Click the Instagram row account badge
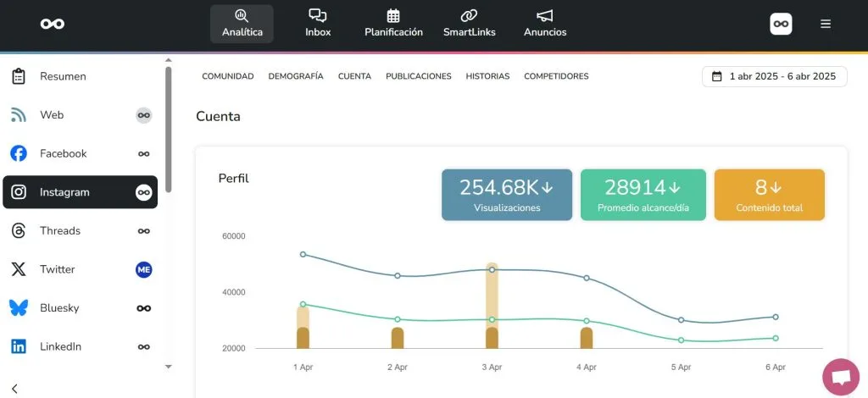The image size is (868, 398). tap(144, 192)
